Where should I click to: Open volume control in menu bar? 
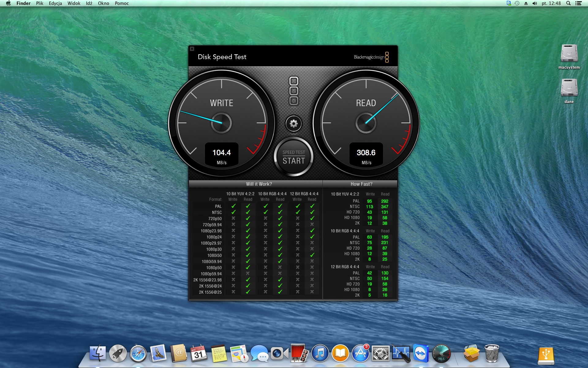click(535, 3)
